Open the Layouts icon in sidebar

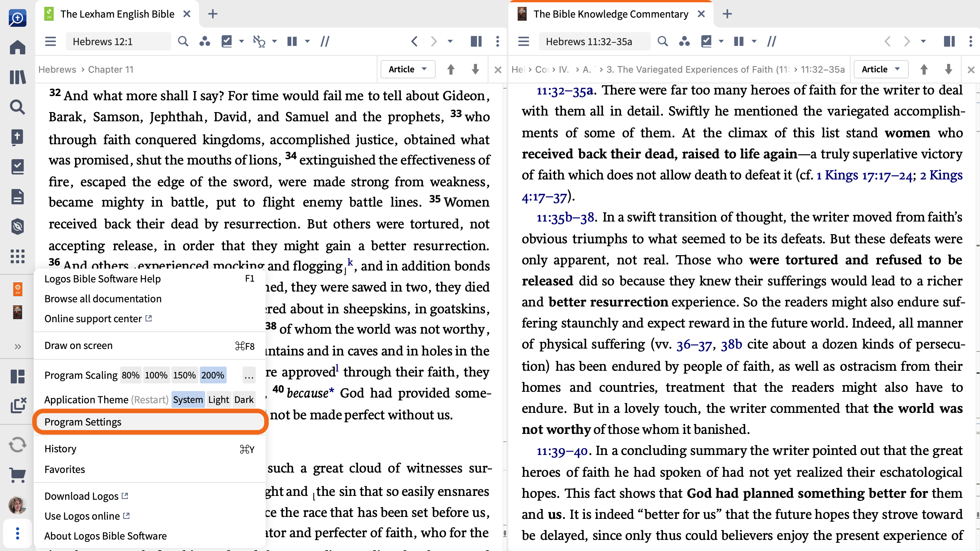click(18, 377)
